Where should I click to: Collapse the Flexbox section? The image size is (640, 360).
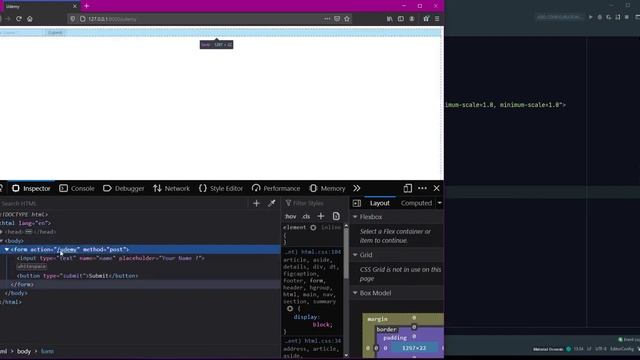click(355, 217)
